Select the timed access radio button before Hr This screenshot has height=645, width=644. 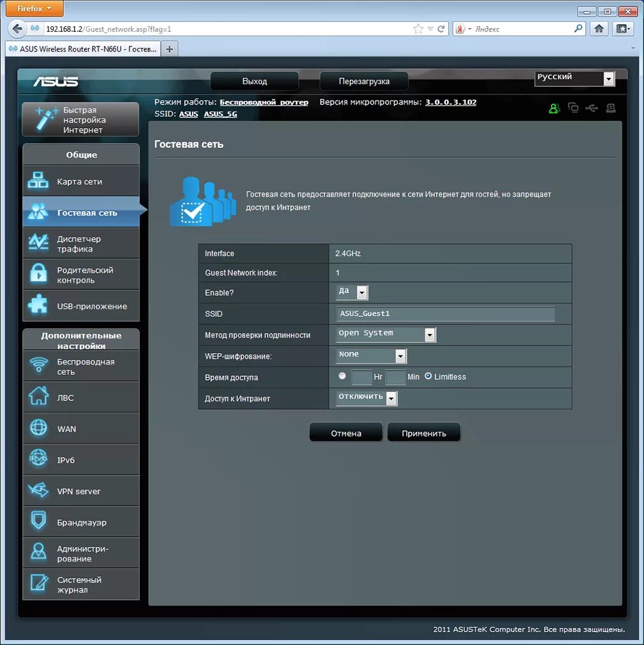[x=342, y=376]
